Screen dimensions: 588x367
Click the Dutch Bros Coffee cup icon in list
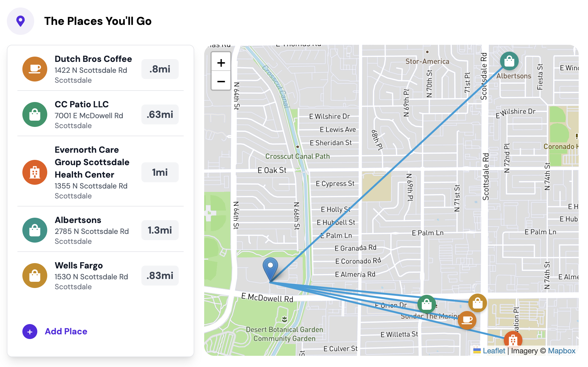click(35, 69)
